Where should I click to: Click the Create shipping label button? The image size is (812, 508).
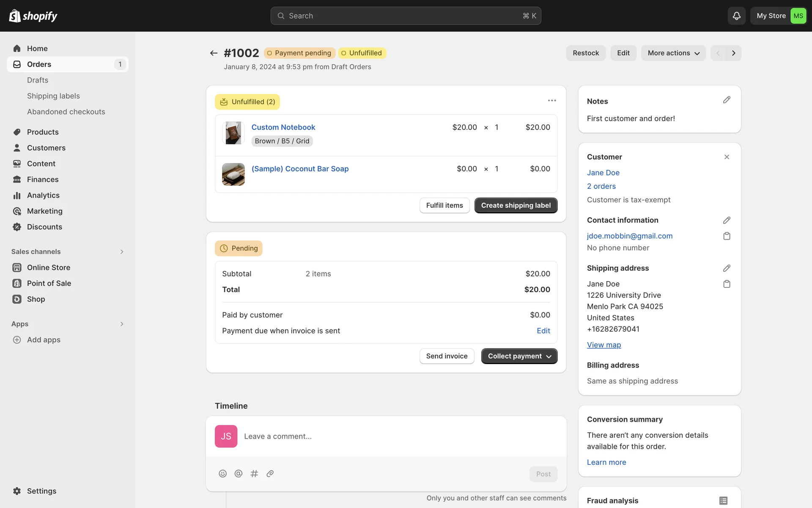(x=516, y=205)
